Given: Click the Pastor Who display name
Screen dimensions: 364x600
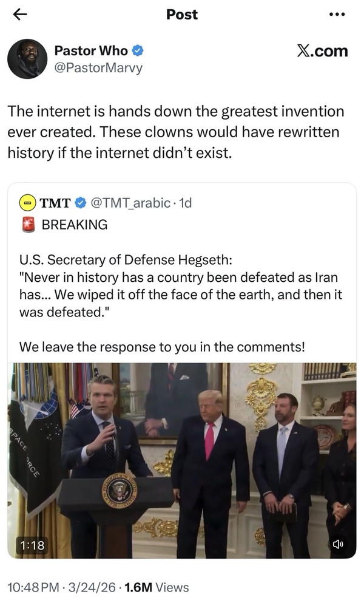Looking at the screenshot, I should [x=91, y=51].
